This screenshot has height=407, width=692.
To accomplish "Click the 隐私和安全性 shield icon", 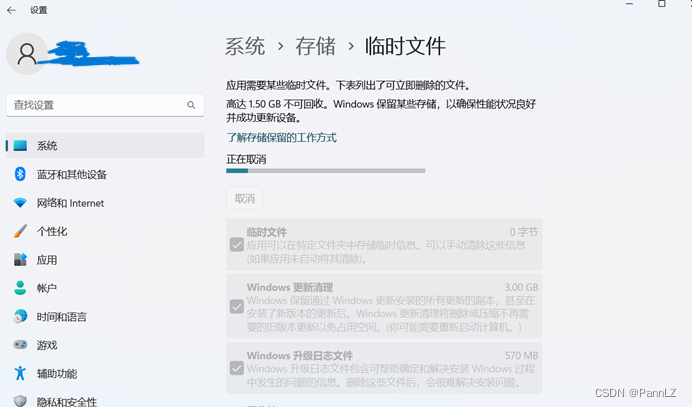I will (x=20, y=401).
